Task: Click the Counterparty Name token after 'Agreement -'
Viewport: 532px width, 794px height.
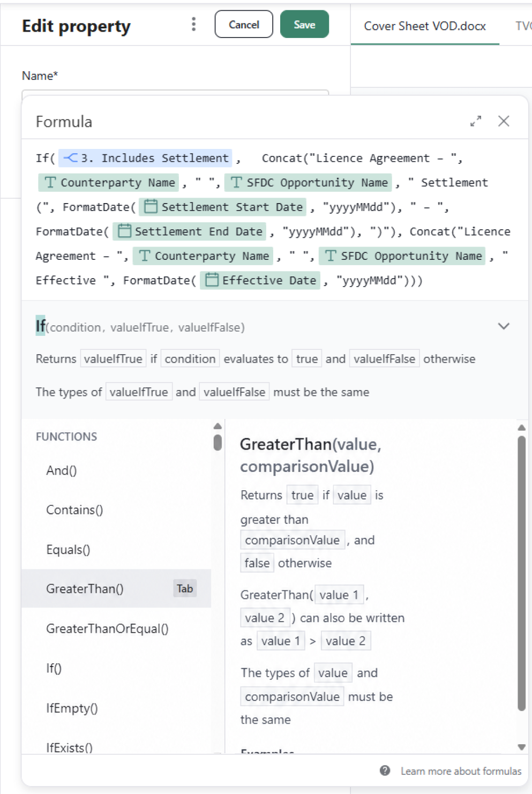Action: (x=203, y=256)
